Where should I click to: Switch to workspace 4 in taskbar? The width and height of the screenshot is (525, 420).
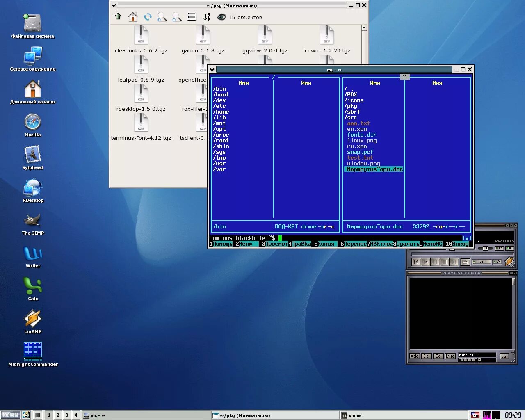(x=76, y=415)
